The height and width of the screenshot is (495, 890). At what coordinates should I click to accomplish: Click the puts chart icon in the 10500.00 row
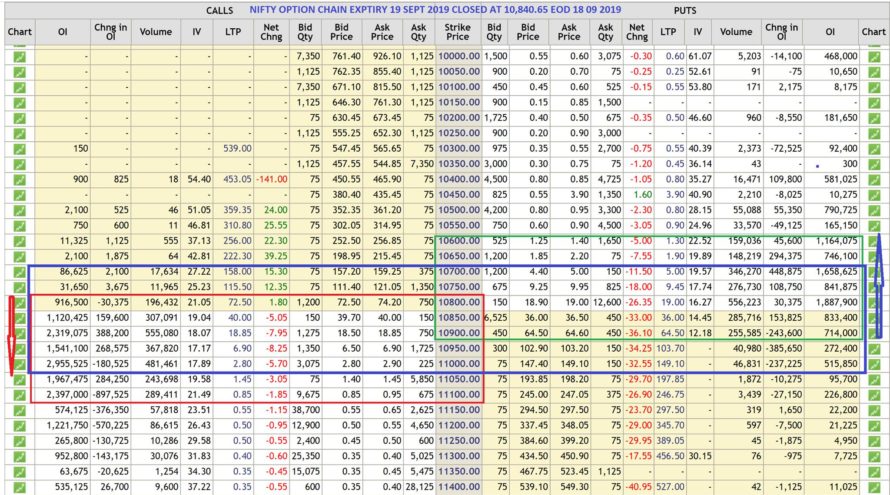pyautogui.click(x=874, y=210)
